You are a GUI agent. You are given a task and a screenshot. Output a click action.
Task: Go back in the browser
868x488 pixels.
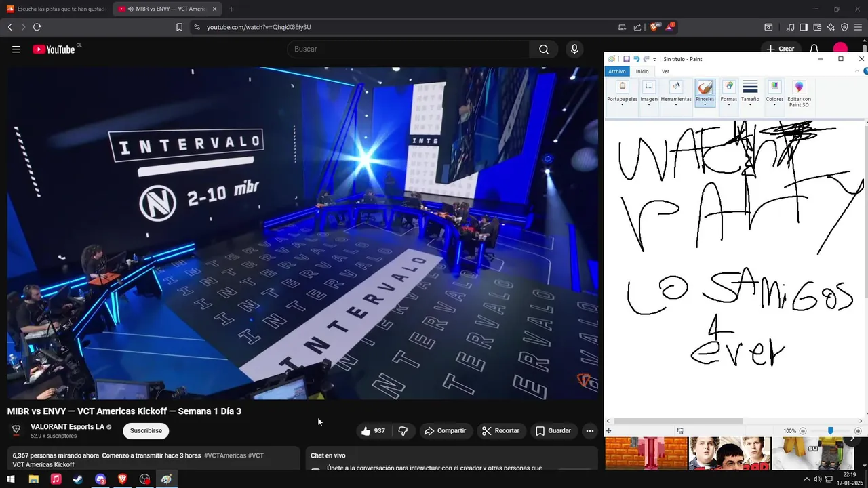coord(9,27)
